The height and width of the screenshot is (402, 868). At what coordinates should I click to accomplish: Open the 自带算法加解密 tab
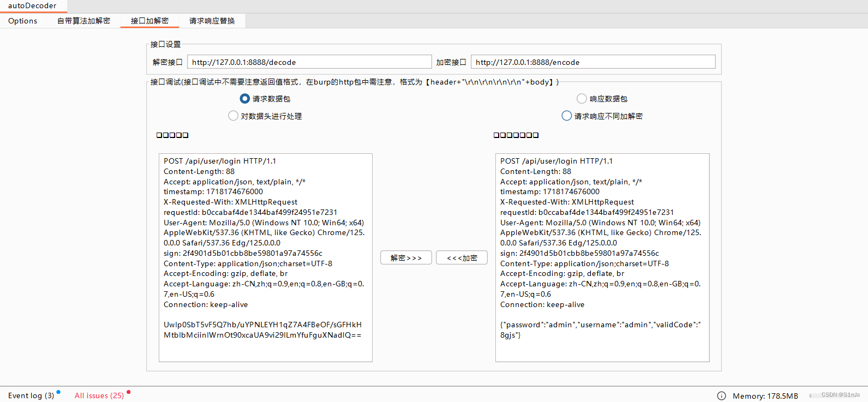(83, 21)
